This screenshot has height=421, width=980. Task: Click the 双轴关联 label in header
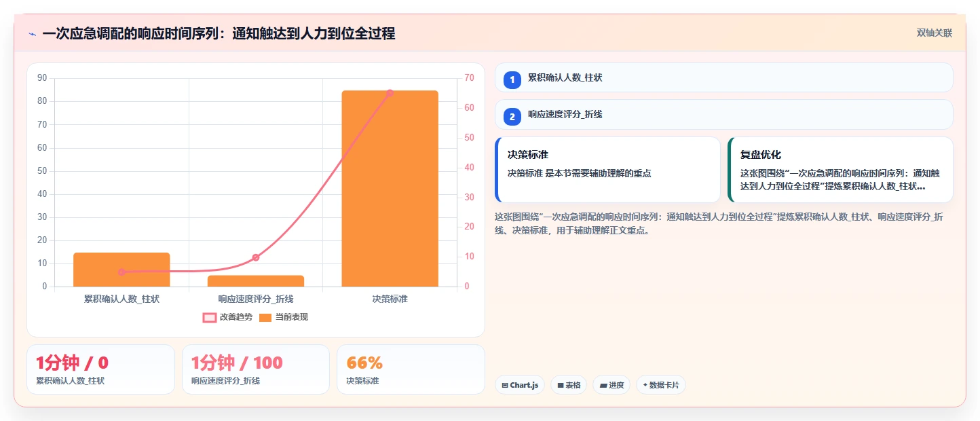pyautogui.click(x=935, y=33)
